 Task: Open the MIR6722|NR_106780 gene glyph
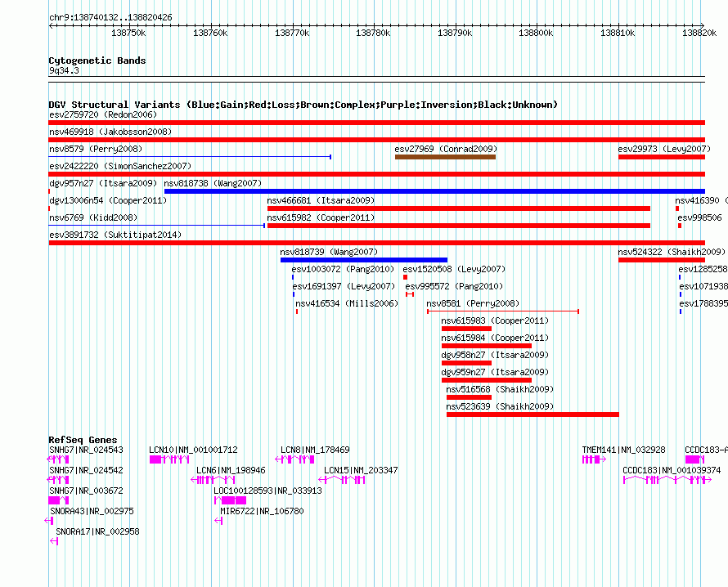coord(218,521)
